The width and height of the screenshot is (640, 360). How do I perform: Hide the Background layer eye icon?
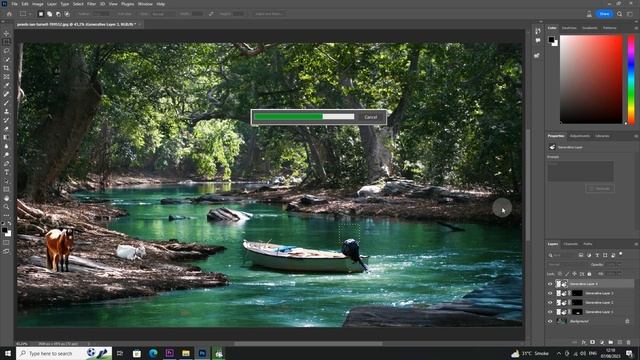(x=550, y=321)
